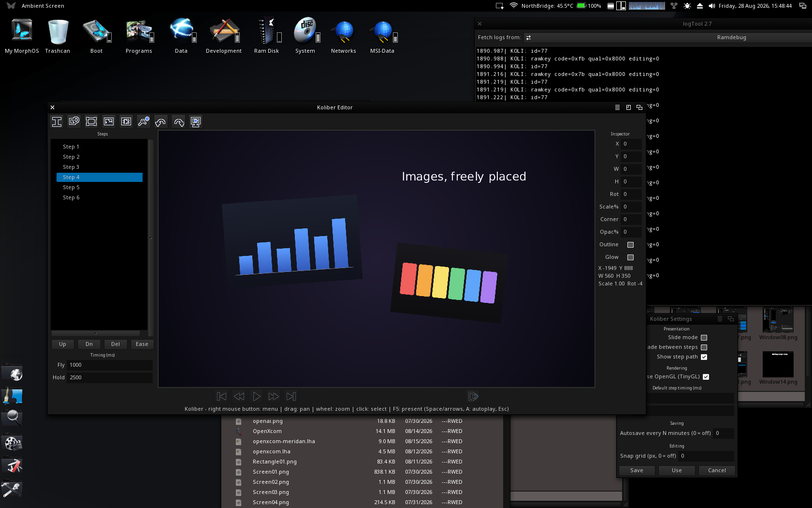Click the Ease button
This screenshot has height=508, width=812.
[x=142, y=344]
